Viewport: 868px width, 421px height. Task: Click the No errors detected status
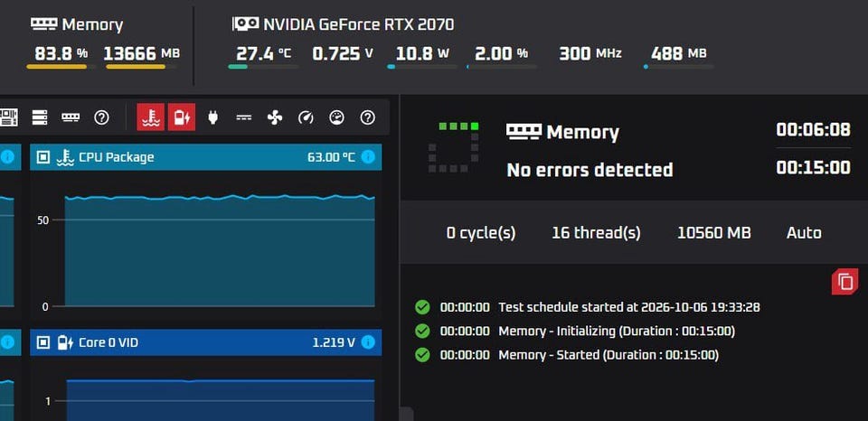pos(590,170)
